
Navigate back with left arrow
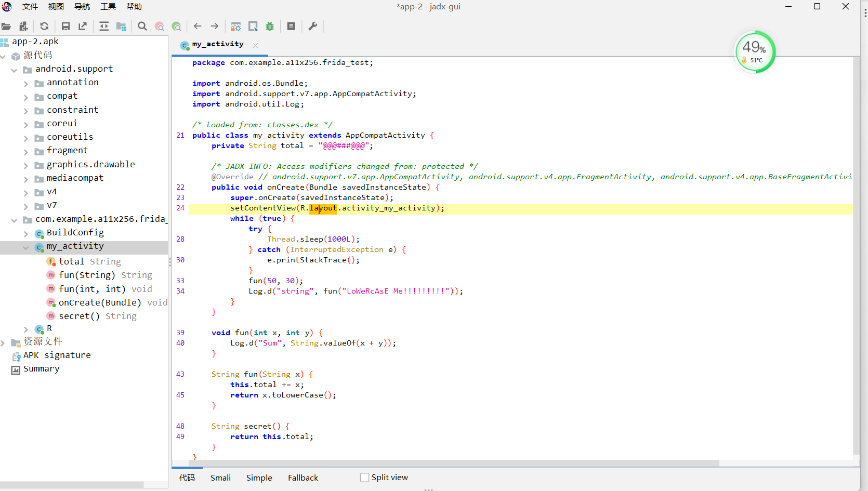tap(198, 26)
